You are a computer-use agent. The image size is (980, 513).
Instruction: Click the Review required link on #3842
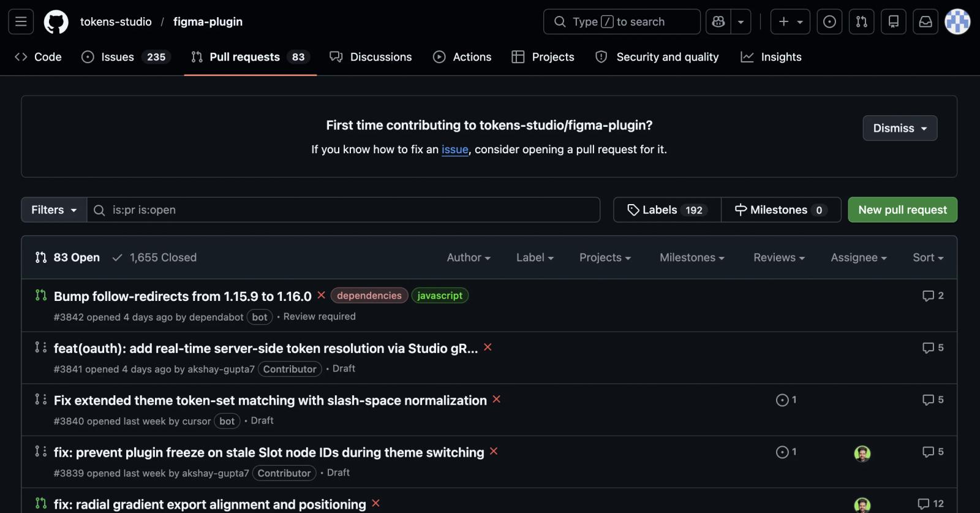tap(319, 316)
